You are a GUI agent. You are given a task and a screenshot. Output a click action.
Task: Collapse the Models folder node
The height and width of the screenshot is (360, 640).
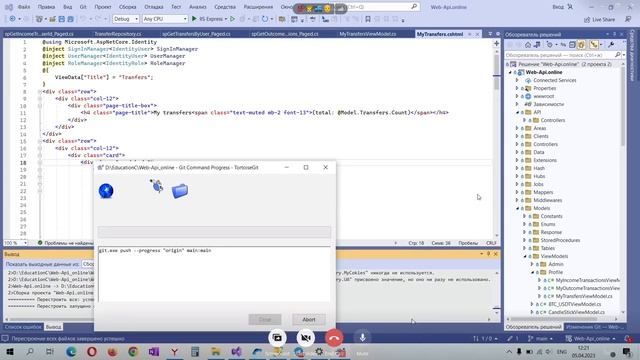pyautogui.click(x=517, y=208)
